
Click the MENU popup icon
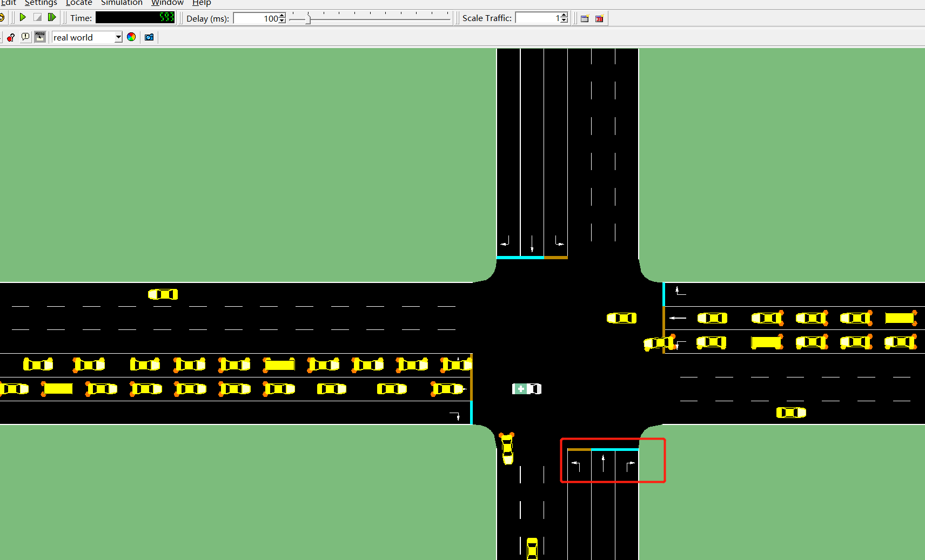pyautogui.click(x=39, y=37)
